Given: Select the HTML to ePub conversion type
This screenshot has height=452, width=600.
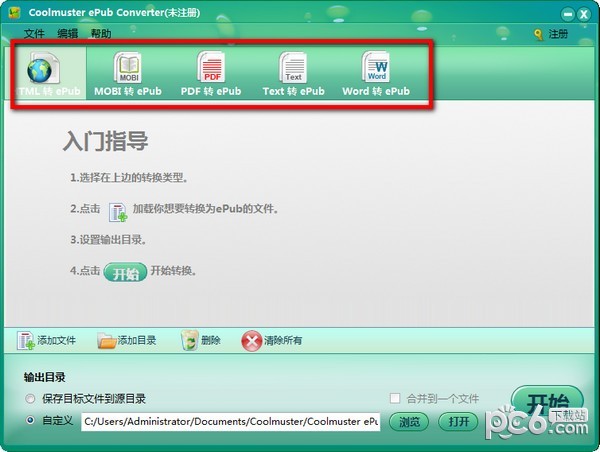Looking at the screenshot, I should (x=48, y=73).
